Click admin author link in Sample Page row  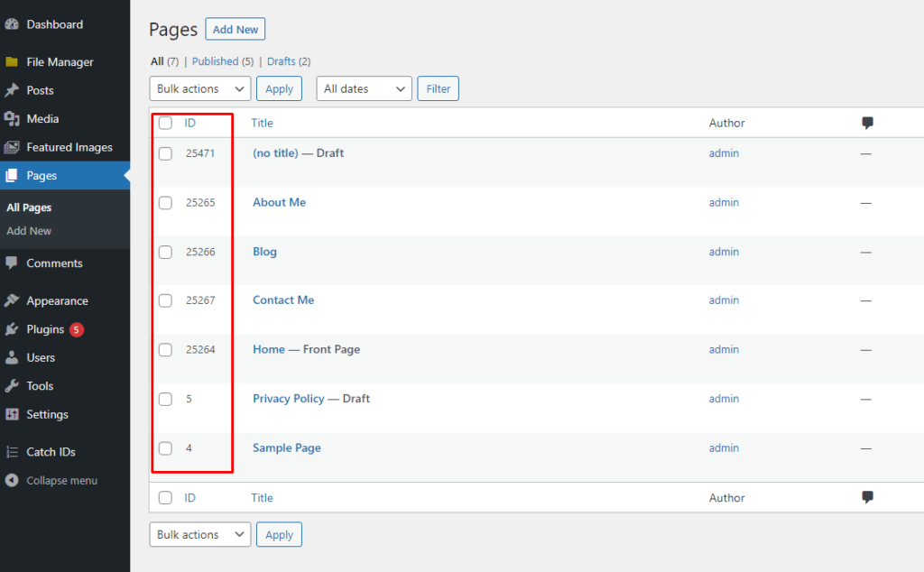[724, 447]
